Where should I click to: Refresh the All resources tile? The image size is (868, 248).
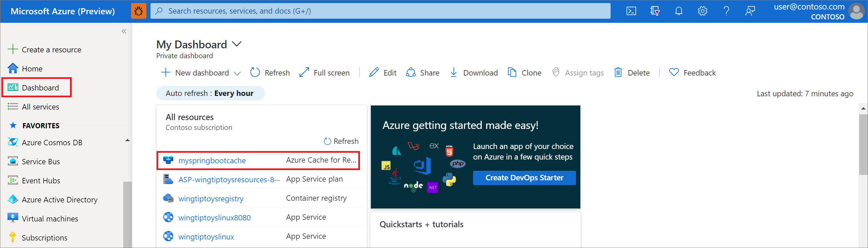(x=341, y=141)
